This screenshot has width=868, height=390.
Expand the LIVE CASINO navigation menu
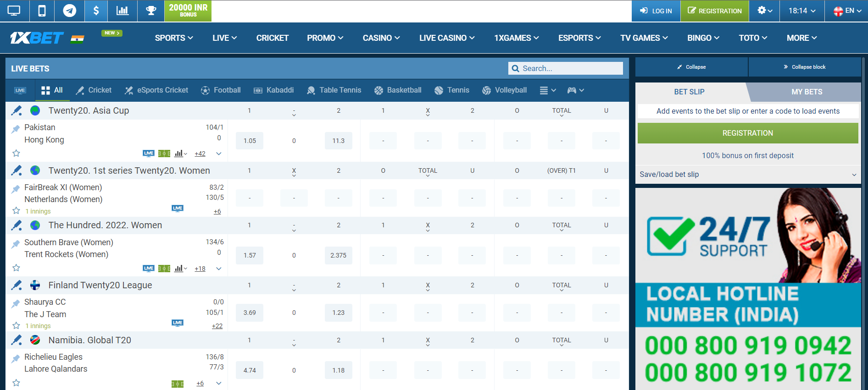pos(447,38)
